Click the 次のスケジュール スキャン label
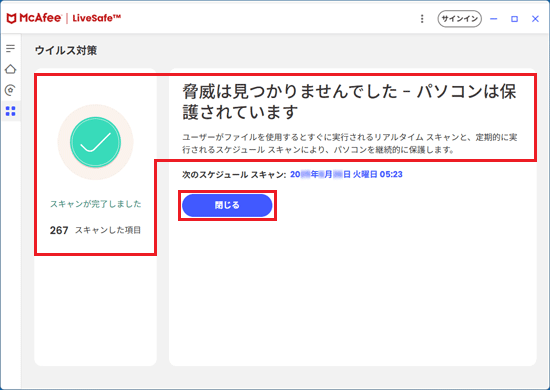The height and width of the screenshot is (390, 550). pos(234,174)
